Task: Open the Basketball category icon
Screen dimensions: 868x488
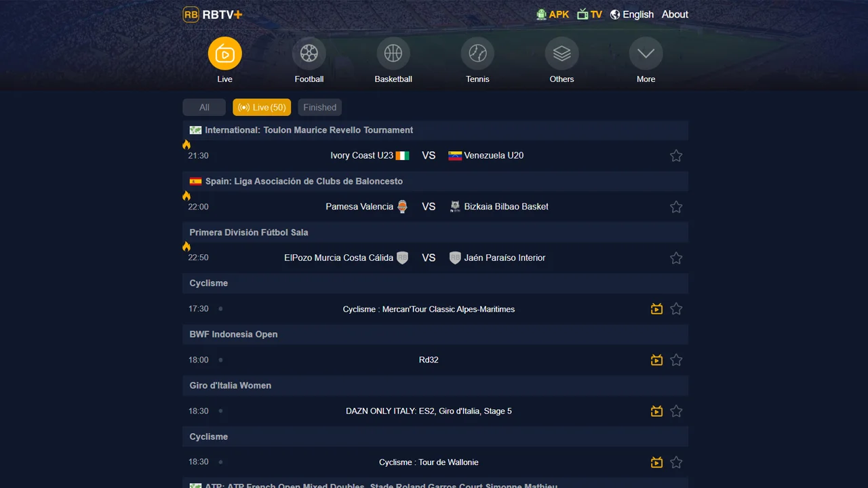Action: click(x=393, y=54)
